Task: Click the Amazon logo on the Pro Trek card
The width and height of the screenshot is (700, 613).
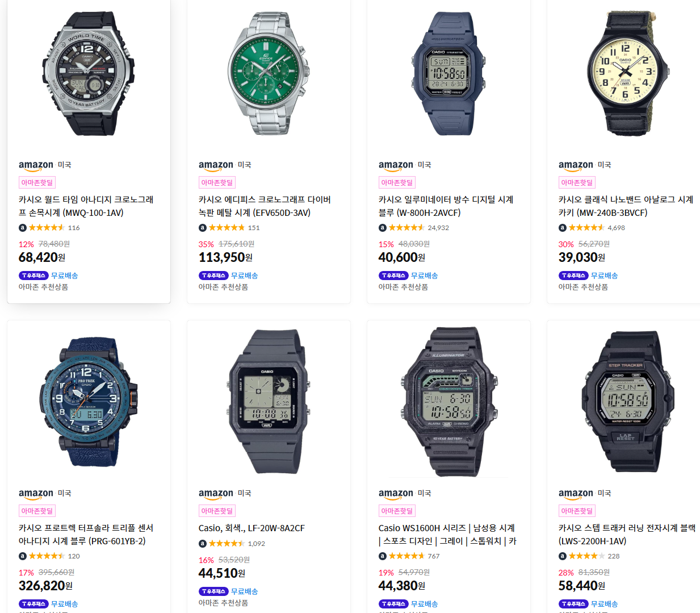Action: coord(36,494)
